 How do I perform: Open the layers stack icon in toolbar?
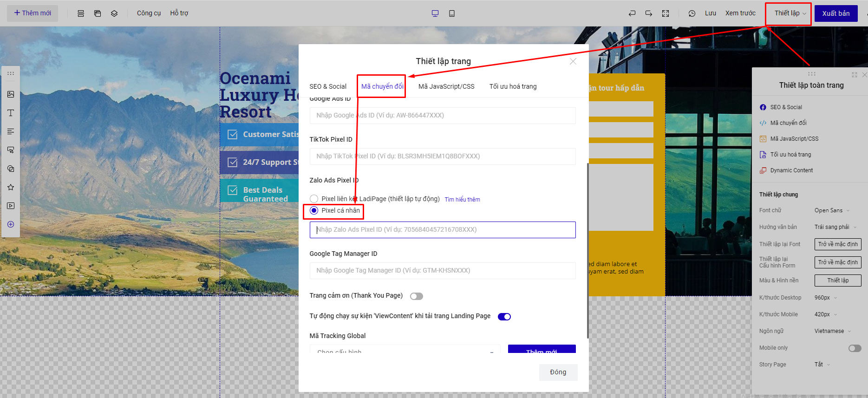(114, 13)
